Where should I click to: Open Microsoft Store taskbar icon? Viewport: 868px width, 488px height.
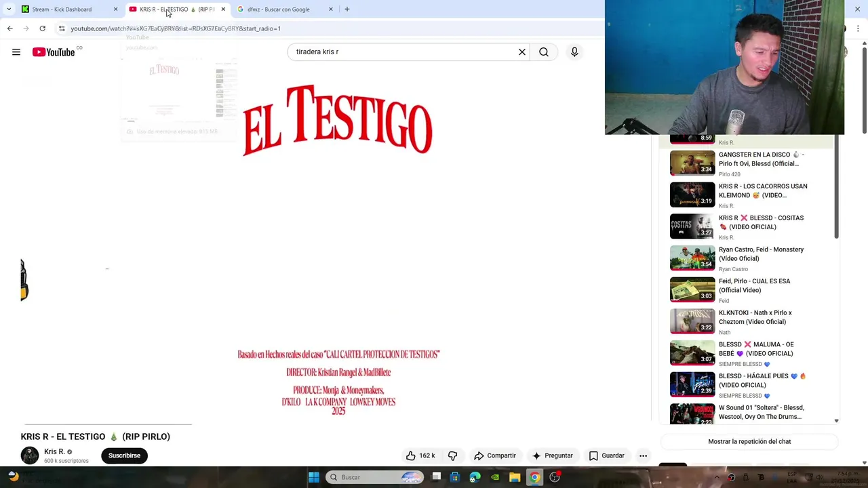pos(455,477)
